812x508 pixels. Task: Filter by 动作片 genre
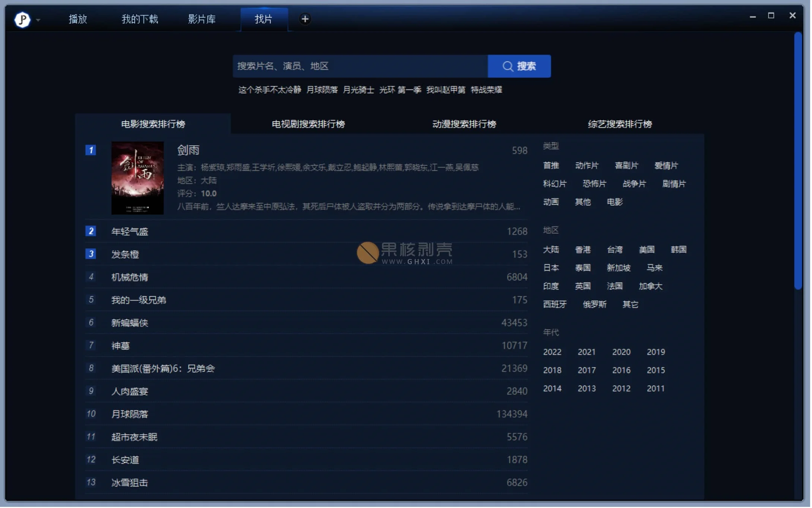(x=588, y=165)
